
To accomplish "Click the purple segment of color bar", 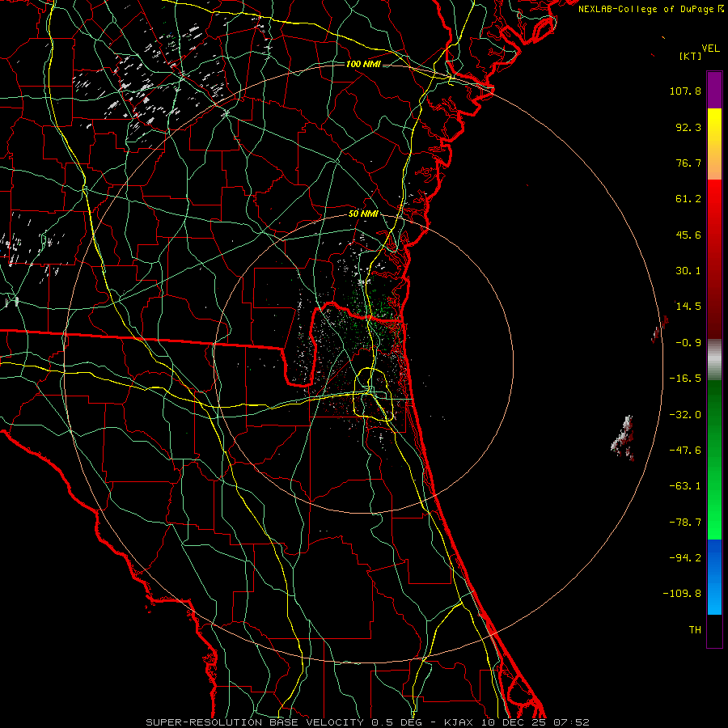I will click(x=714, y=90).
